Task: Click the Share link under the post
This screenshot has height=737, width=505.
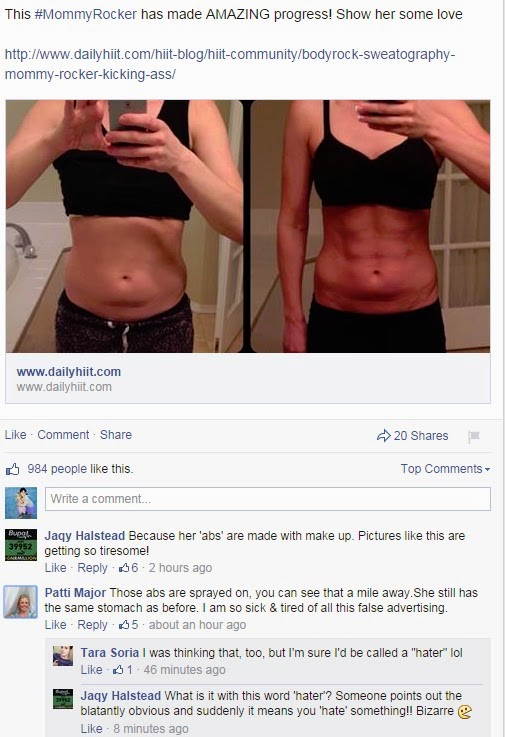Action: (x=116, y=435)
